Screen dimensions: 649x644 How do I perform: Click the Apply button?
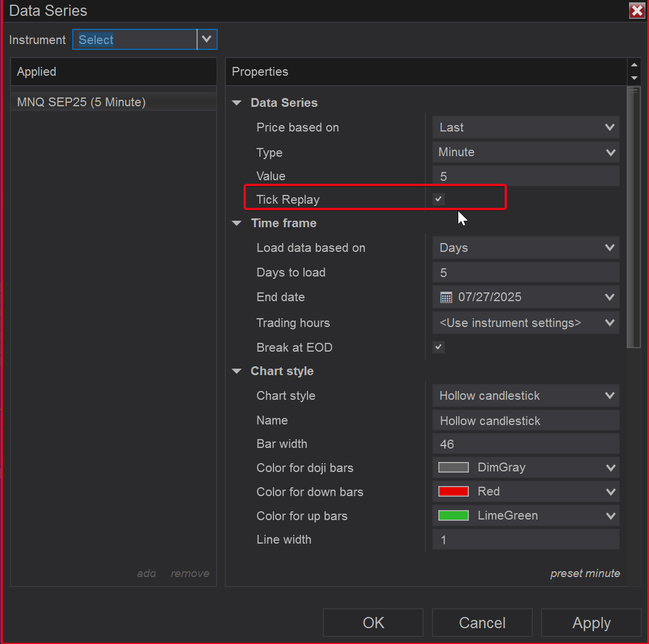point(591,623)
